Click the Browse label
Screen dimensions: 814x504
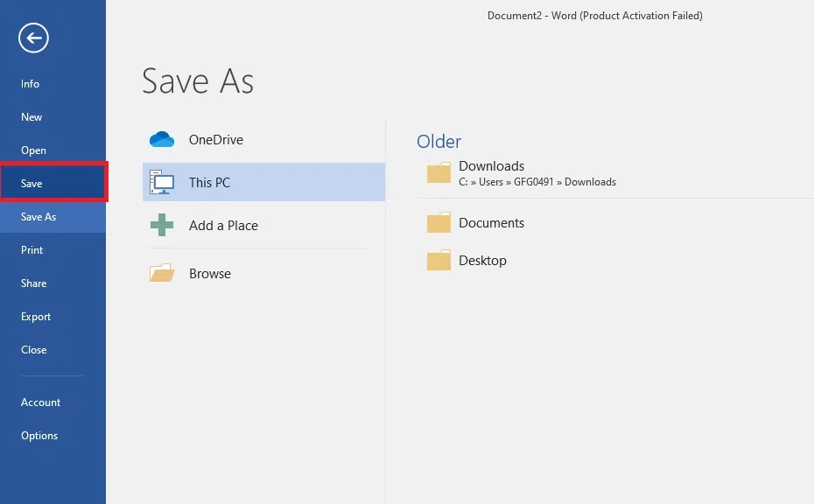pyautogui.click(x=210, y=274)
